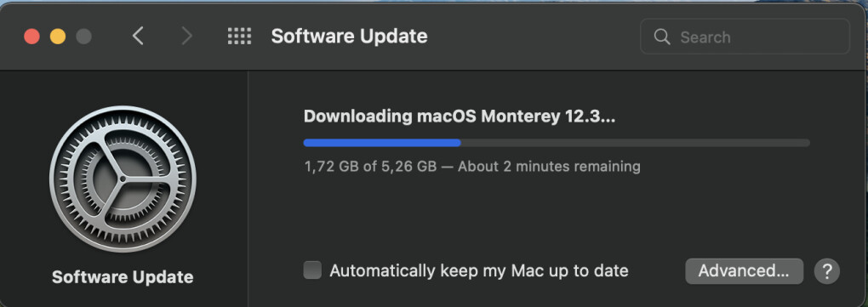This screenshot has width=868, height=307.
Task: Click the blue filled part of progress bar
Action: (x=382, y=143)
